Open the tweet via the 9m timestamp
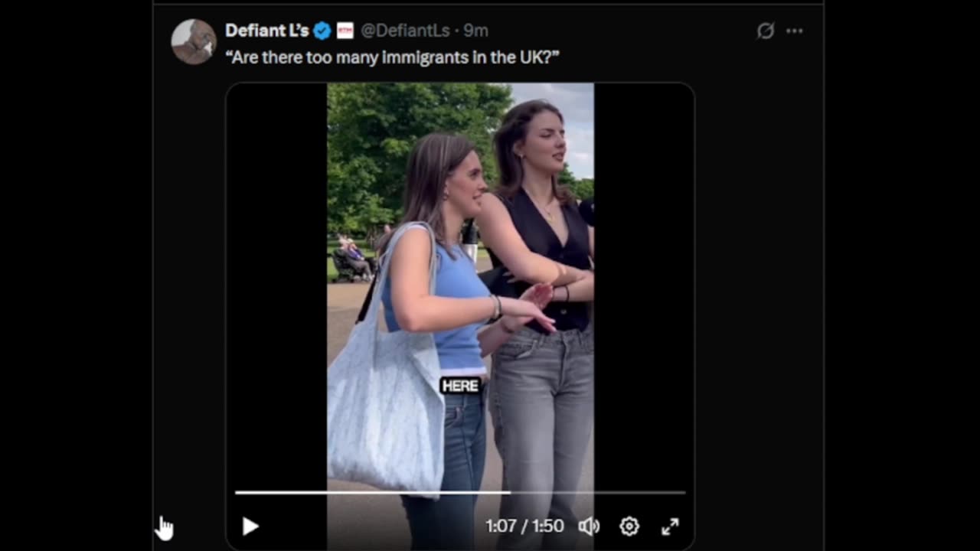 475,31
